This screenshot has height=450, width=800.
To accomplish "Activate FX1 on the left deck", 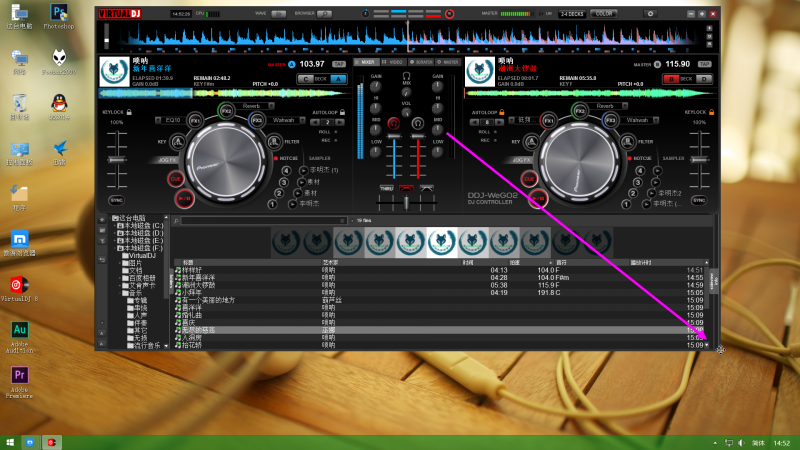I will pos(196,120).
